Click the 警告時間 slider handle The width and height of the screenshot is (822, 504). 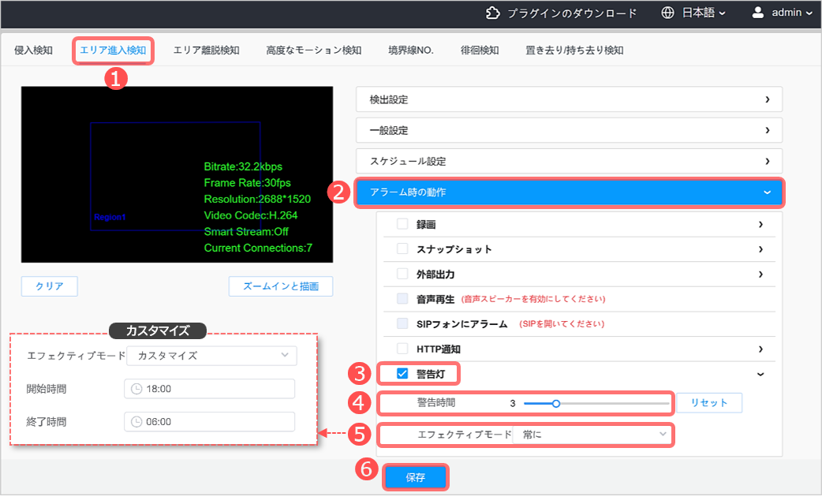[556, 403]
